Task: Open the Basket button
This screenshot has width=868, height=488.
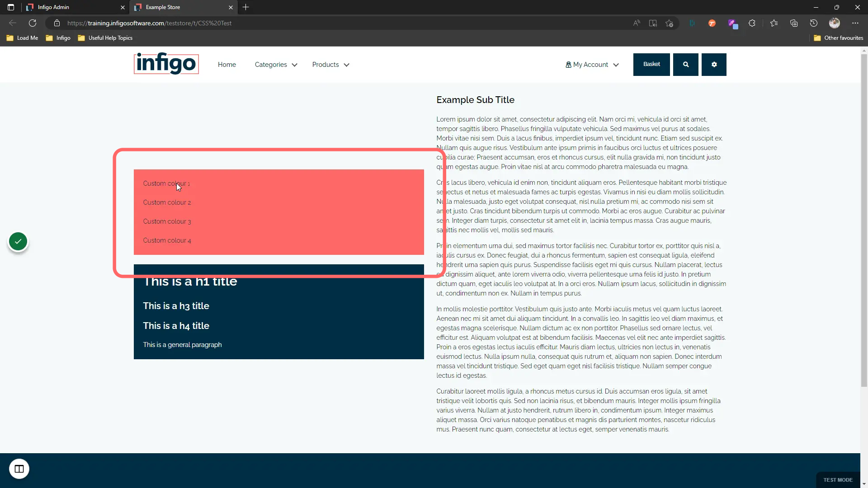Action: (x=651, y=65)
